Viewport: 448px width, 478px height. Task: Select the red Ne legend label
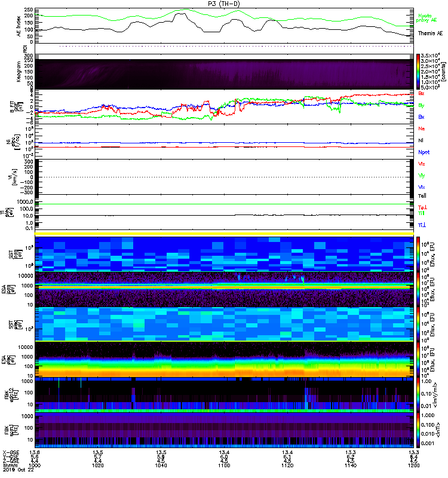(x=422, y=128)
